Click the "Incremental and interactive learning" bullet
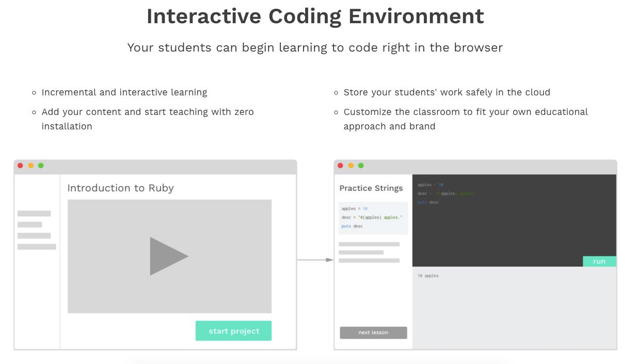The image size is (636, 364). coord(124,92)
